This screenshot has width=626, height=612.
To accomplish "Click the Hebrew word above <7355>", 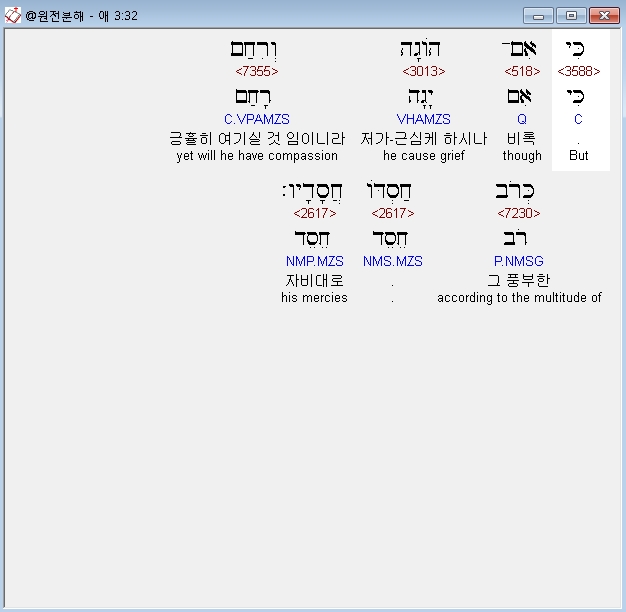I will 254,50.
